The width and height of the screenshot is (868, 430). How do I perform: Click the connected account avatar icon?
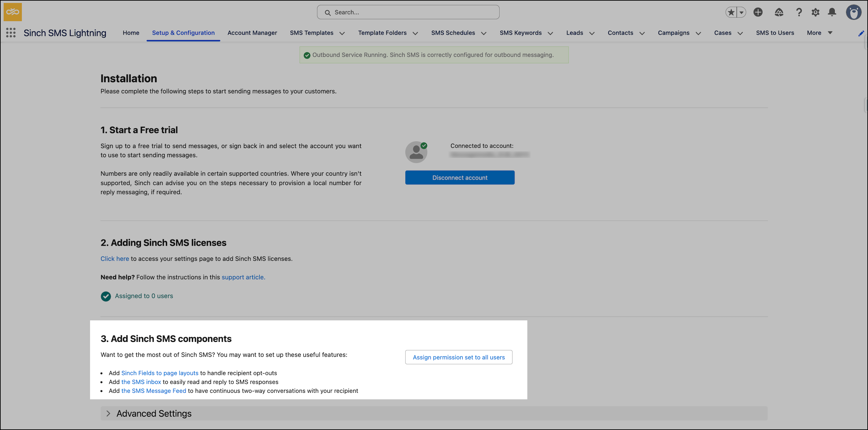pos(416,152)
